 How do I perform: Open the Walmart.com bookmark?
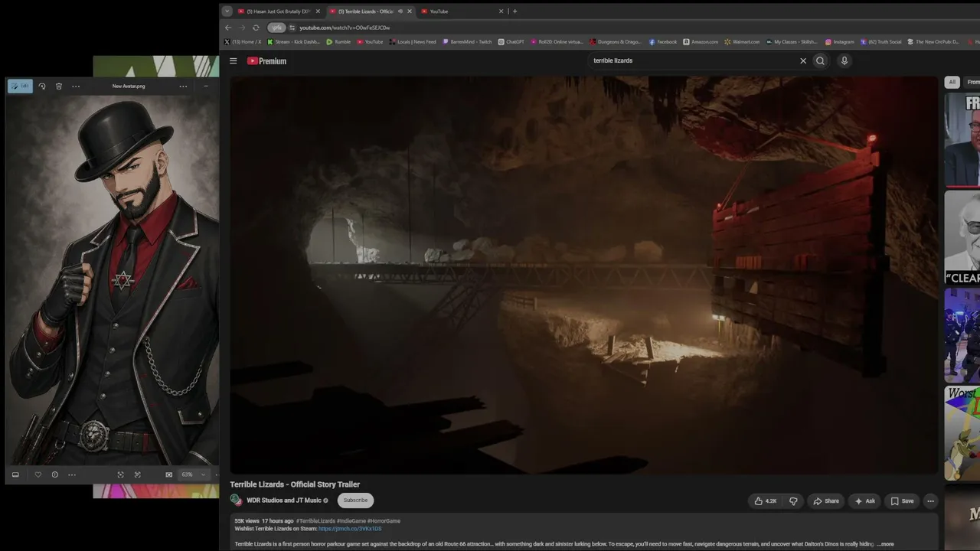point(742,42)
